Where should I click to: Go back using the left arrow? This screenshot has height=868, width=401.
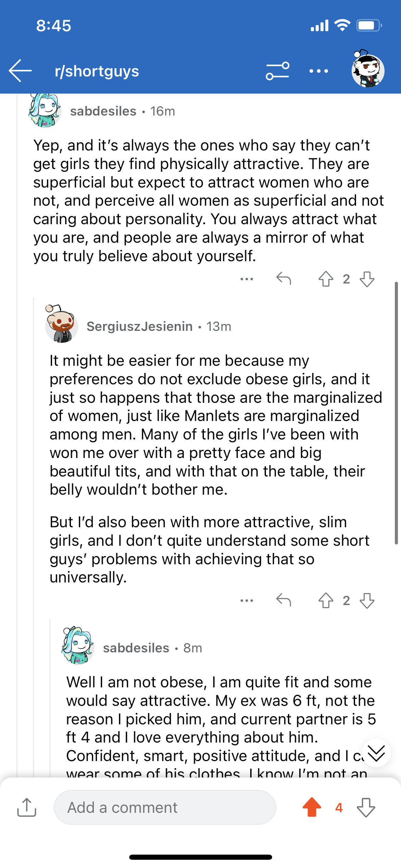20,71
